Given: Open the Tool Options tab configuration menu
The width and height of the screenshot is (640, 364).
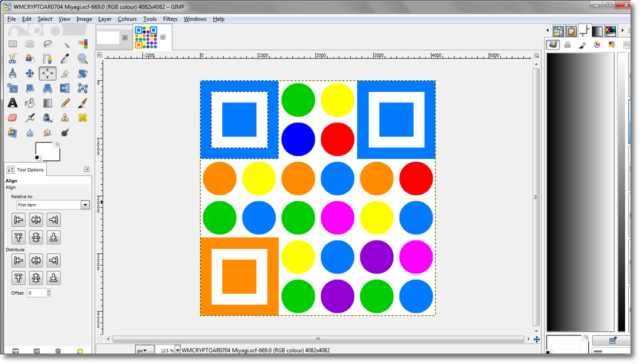Looking at the screenshot, I should (x=87, y=169).
